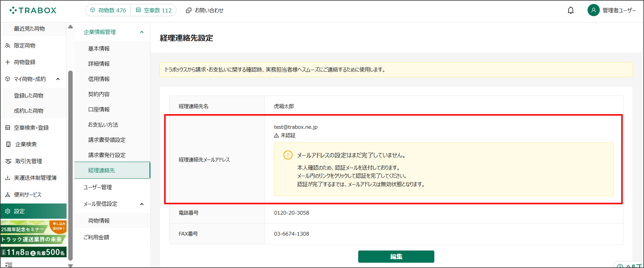
Task: Click the 空車検索・登録 icon
Action: [x=8, y=128]
